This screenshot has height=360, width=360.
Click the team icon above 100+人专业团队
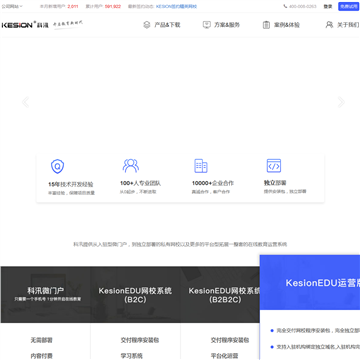(131, 166)
